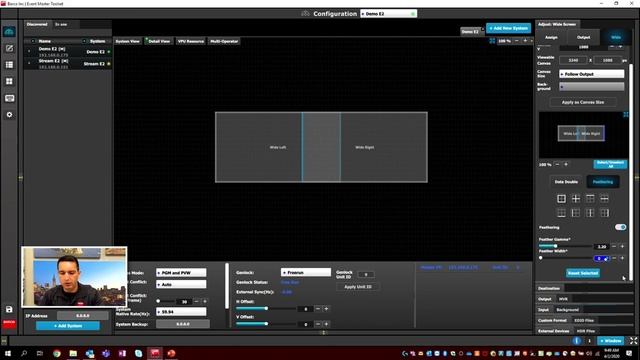Click the Save disk icon in the sidebar
Viewport: 640px width, 360px height.
pos(9,309)
